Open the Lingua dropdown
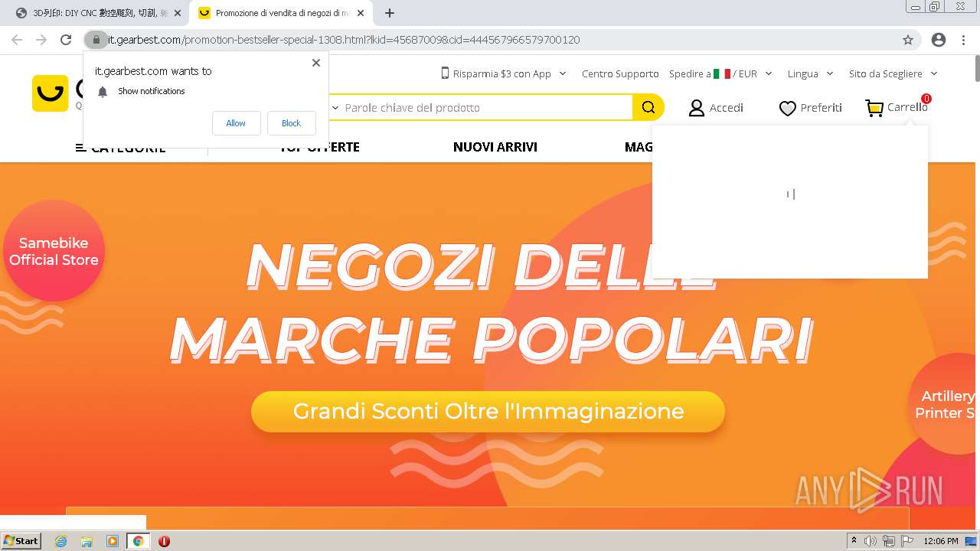This screenshot has height=551, width=980. click(810, 73)
